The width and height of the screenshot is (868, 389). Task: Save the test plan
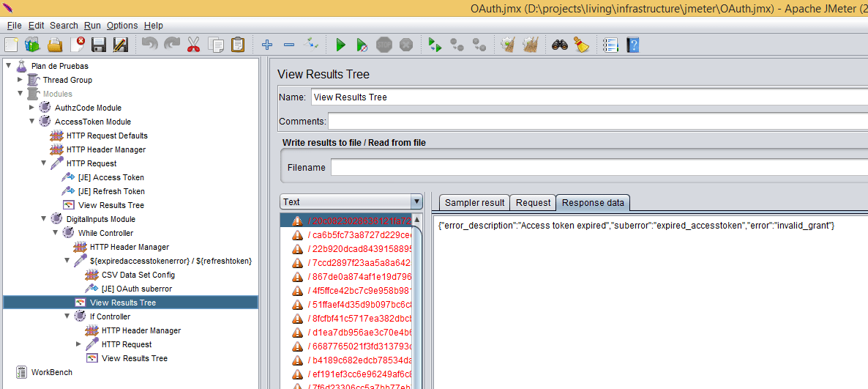click(99, 45)
